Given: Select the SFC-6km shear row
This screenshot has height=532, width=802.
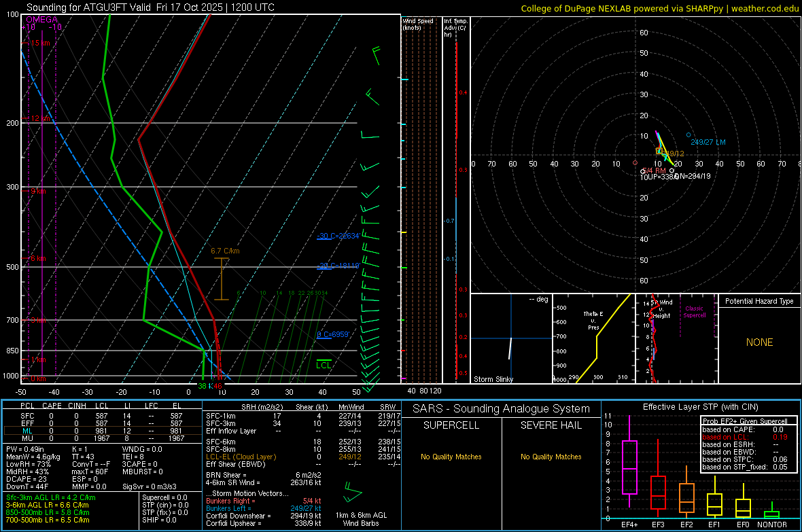Looking at the screenshot, I should (303, 442).
